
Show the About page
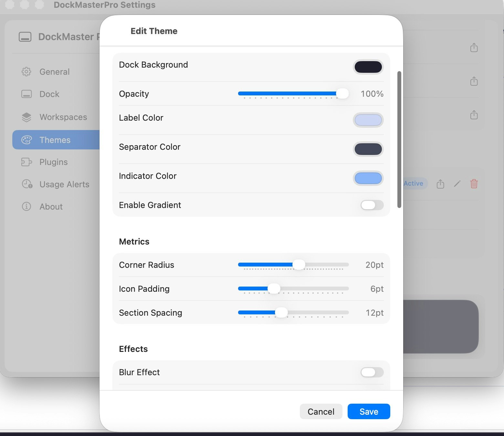tap(56, 207)
